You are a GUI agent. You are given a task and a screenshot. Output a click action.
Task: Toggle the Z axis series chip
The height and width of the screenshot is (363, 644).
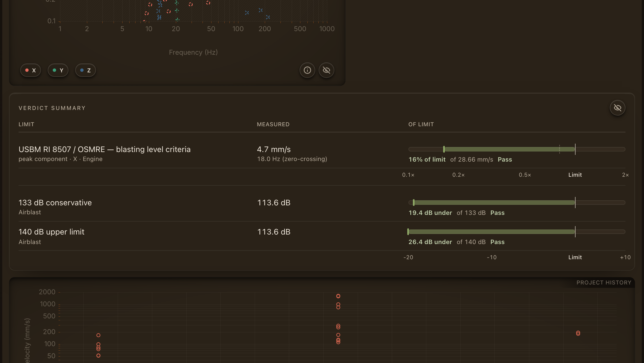coord(86,70)
